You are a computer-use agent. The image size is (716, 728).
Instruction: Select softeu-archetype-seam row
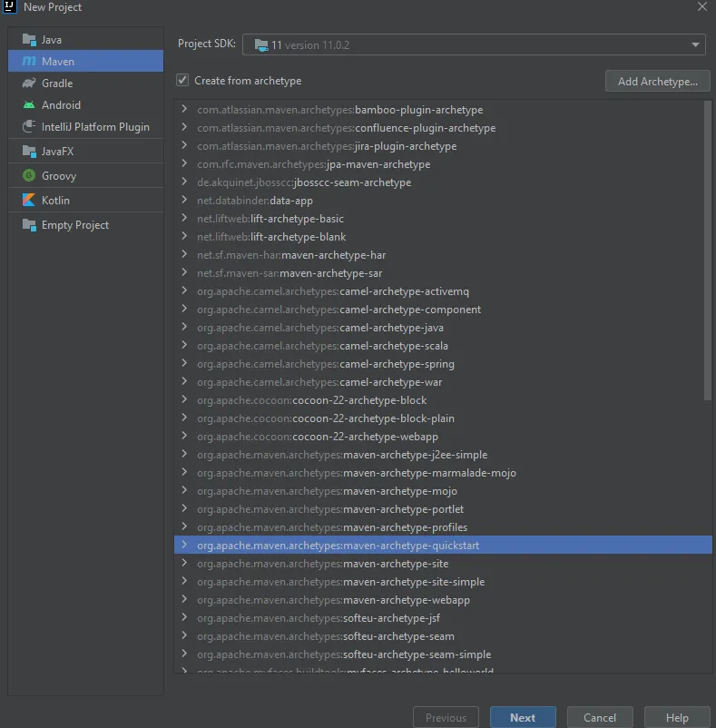(443, 635)
